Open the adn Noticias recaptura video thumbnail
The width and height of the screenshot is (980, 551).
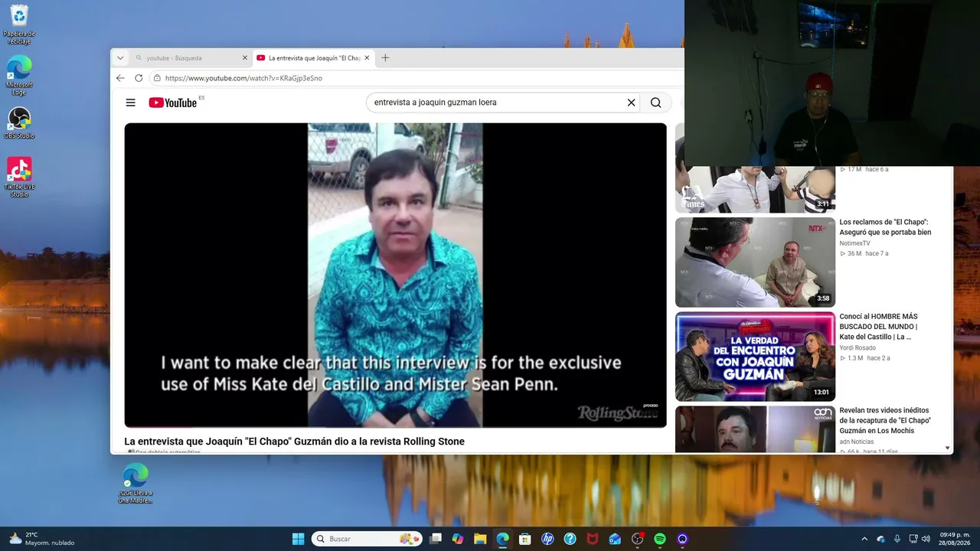[755, 429]
